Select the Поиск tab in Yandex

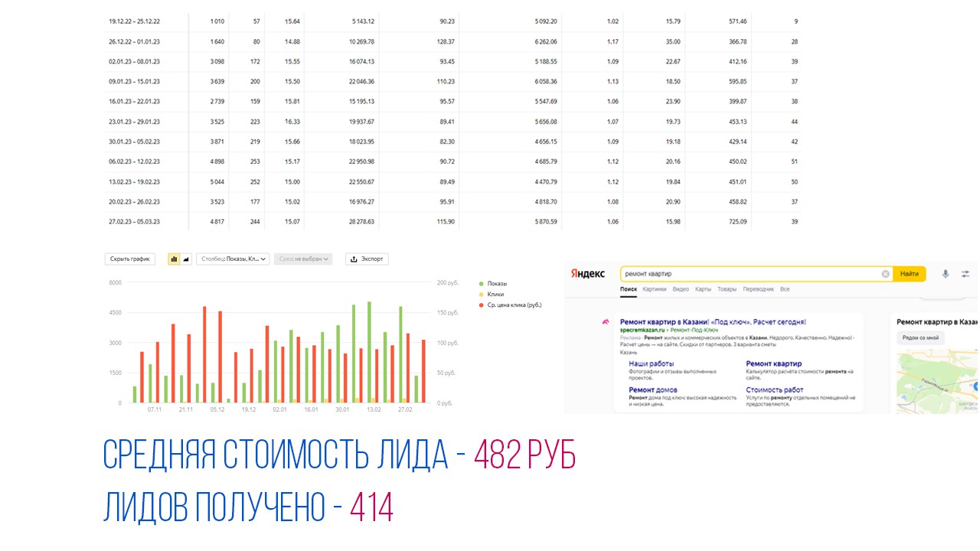[x=629, y=290]
